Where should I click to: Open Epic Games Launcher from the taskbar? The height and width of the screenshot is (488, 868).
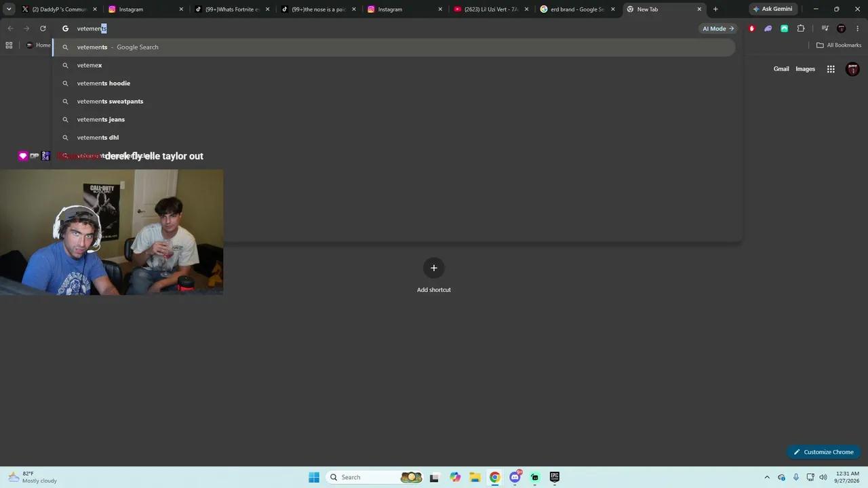555,477
